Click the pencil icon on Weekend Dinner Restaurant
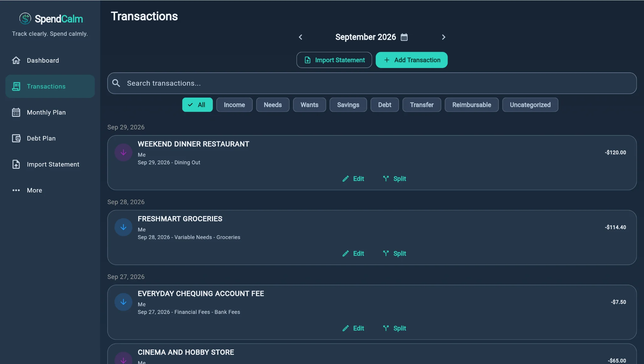 [346, 179]
